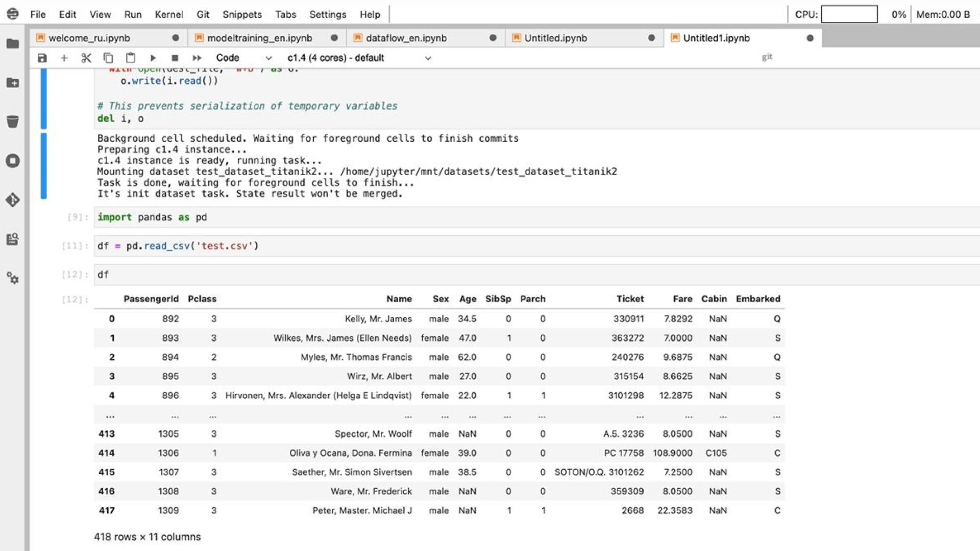Open the bucket storage sidebar icon

(x=13, y=121)
